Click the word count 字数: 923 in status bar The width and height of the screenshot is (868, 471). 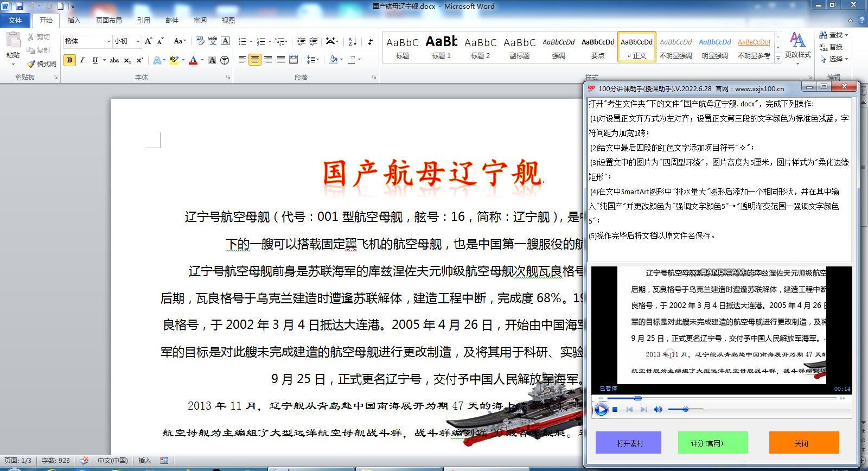tap(56, 460)
